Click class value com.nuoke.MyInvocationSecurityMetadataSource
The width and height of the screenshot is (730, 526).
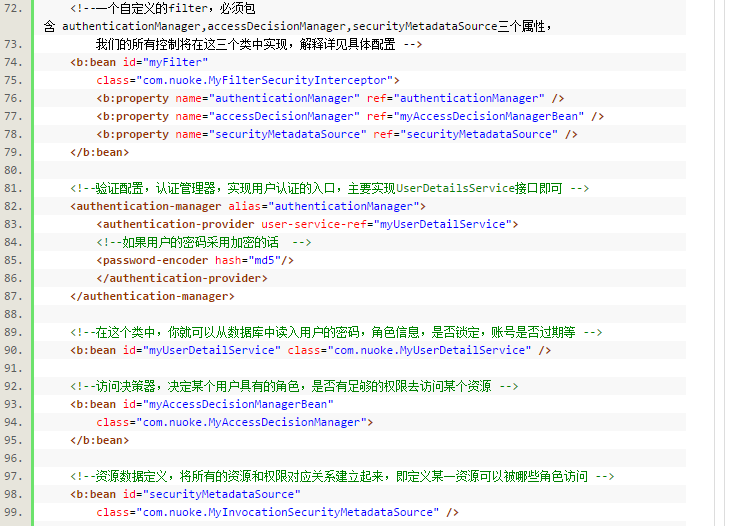coord(288,512)
